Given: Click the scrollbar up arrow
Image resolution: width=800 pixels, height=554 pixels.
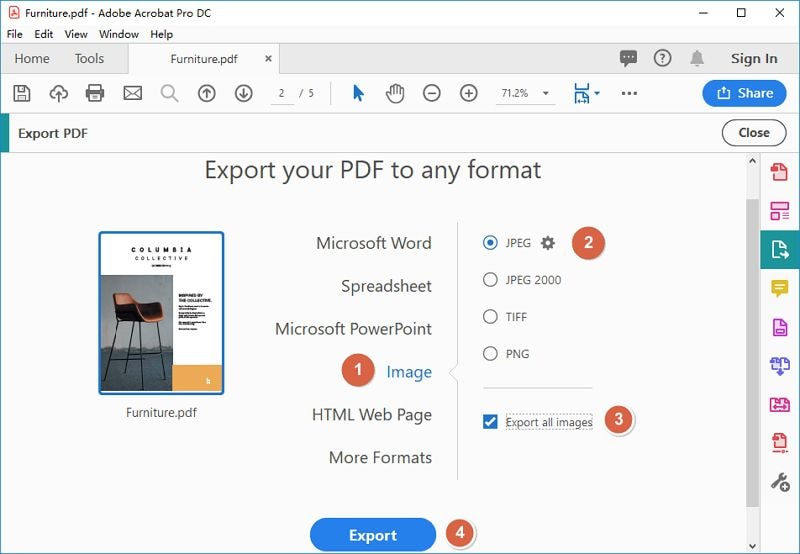Looking at the screenshot, I should [x=753, y=161].
